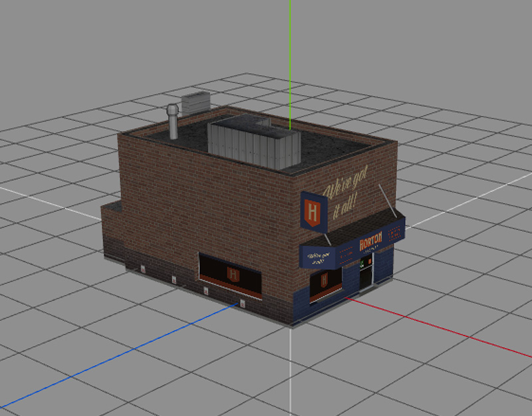Image resolution: width=532 pixels, height=416 pixels.
Task: Select the blue axis line on the grid
Action: [119, 355]
